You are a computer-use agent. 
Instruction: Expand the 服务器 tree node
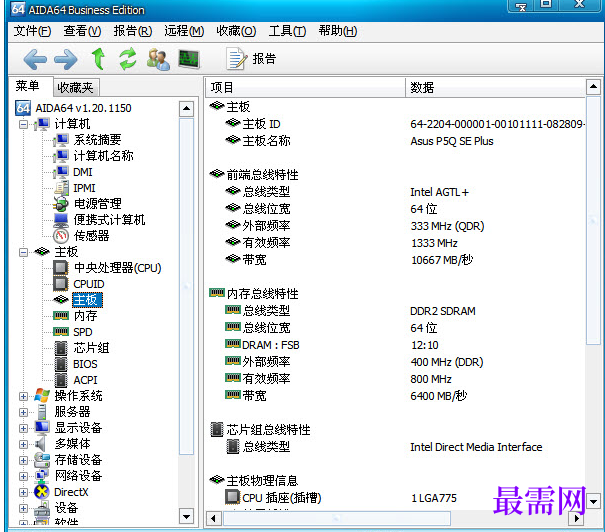pyautogui.click(x=23, y=412)
